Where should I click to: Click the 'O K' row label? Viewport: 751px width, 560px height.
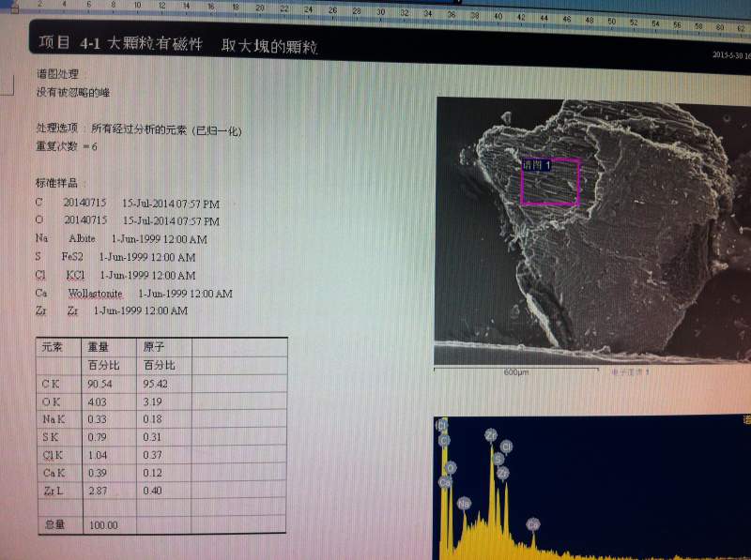point(52,401)
